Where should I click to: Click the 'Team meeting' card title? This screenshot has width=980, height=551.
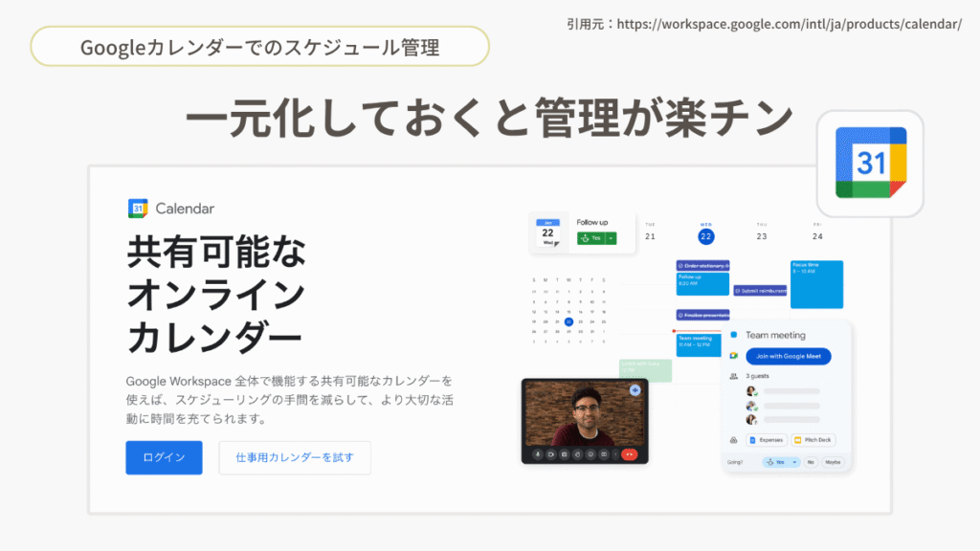775,335
